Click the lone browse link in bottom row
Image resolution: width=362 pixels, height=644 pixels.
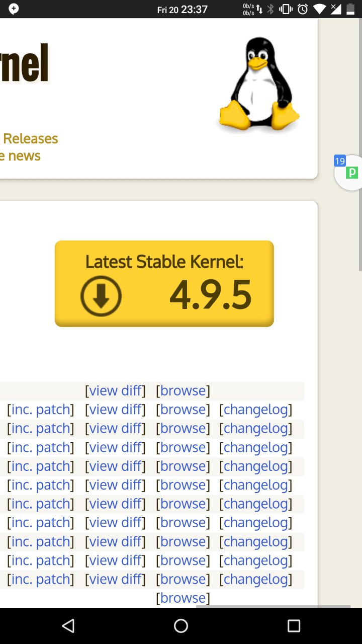click(x=183, y=598)
